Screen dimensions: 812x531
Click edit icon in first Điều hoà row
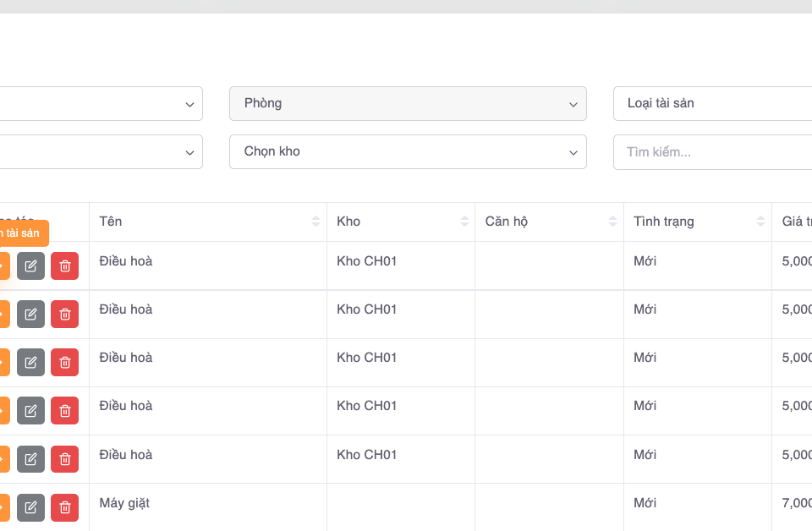30,265
